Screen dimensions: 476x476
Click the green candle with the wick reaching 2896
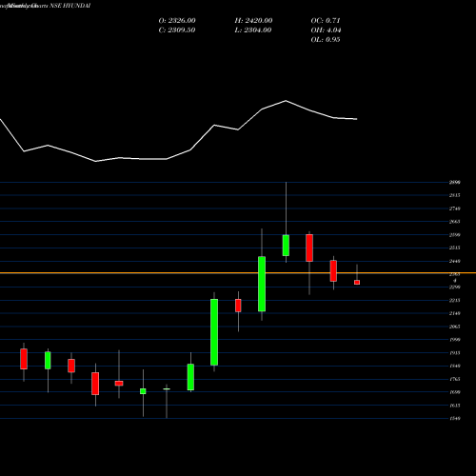pyautogui.click(x=286, y=246)
